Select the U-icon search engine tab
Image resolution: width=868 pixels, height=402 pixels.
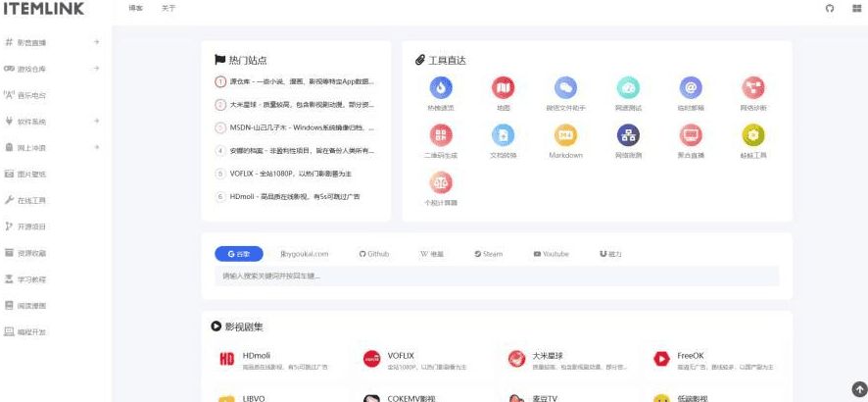pyautogui.click(x=610, y=254)
